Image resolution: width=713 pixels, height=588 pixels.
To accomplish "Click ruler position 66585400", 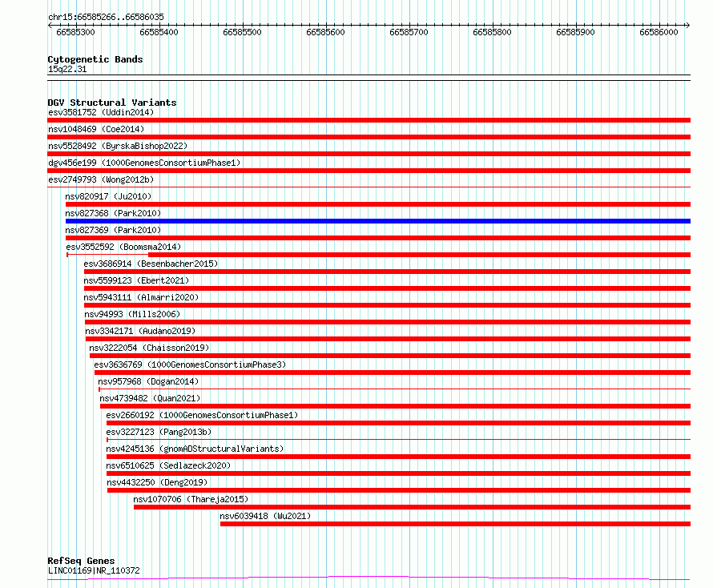I will pos(159,32).
